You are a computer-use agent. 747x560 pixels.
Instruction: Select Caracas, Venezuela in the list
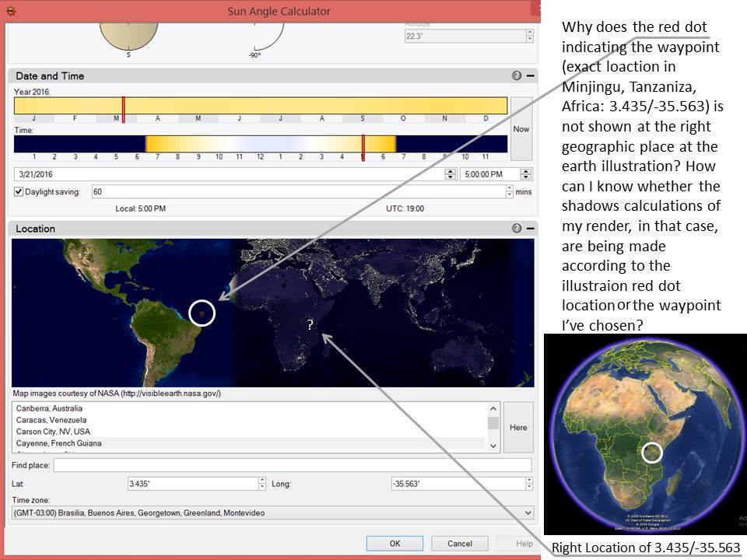point(51,420)
